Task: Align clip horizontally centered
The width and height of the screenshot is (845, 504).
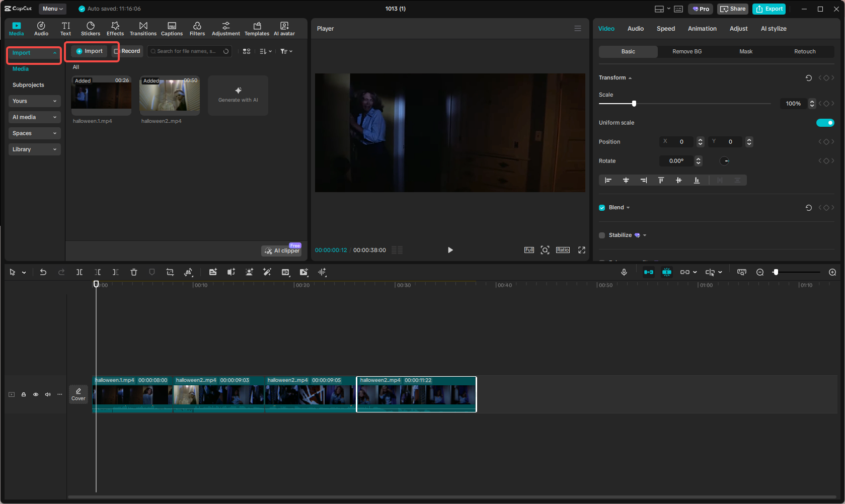Action: pyautogui.click(x=626, y=180)
